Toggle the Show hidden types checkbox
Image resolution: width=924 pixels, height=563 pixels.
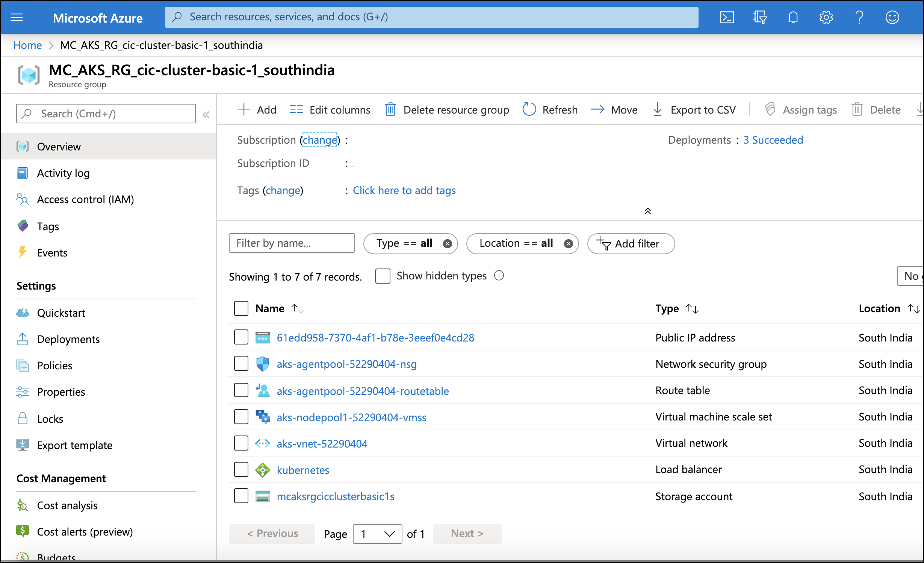383,276
